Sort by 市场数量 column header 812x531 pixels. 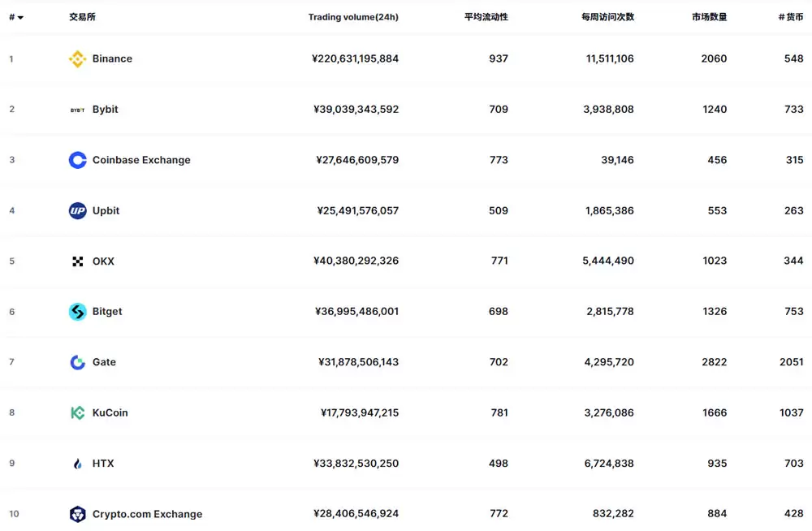[709, 17]
